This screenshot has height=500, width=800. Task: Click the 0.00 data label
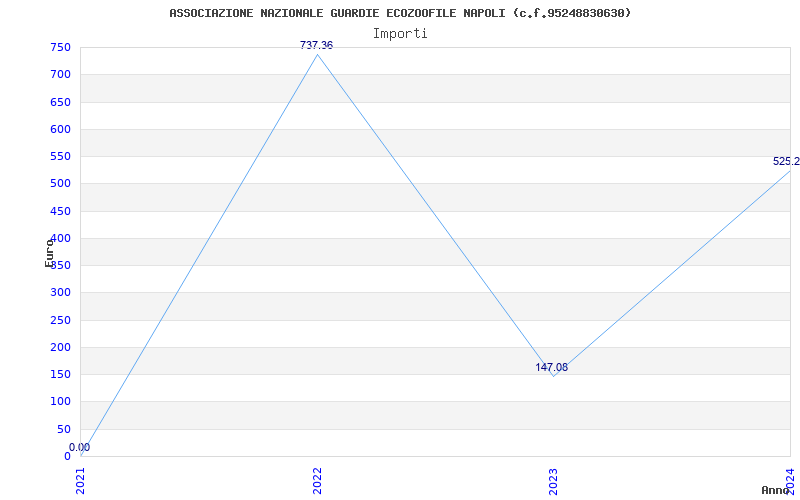79,448
